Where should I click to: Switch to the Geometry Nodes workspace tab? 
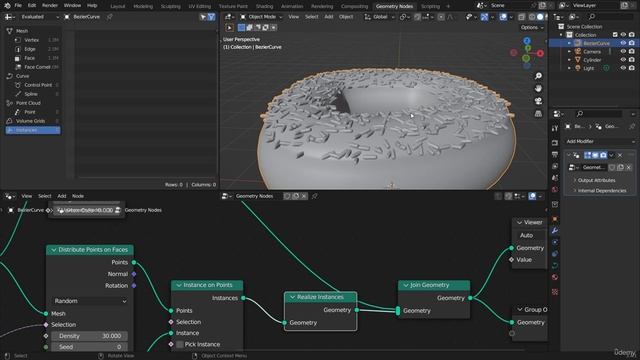[x=394, y=6]
